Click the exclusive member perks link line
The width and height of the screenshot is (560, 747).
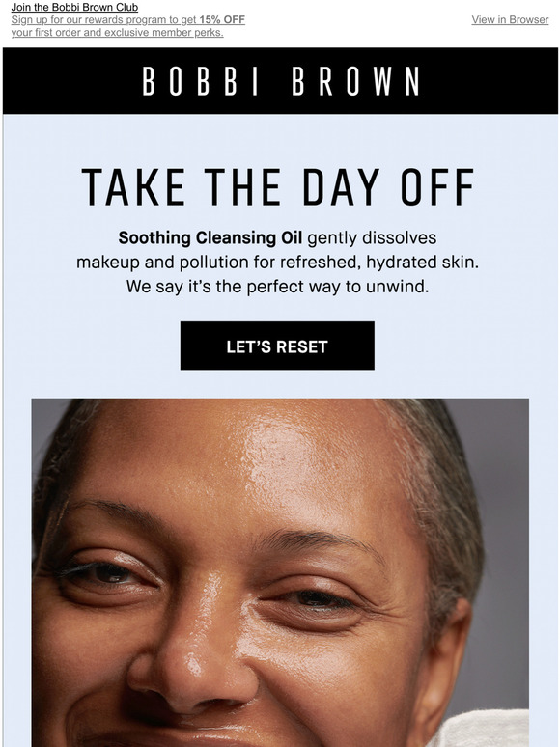pyautogui.click(x=117, y=33)
